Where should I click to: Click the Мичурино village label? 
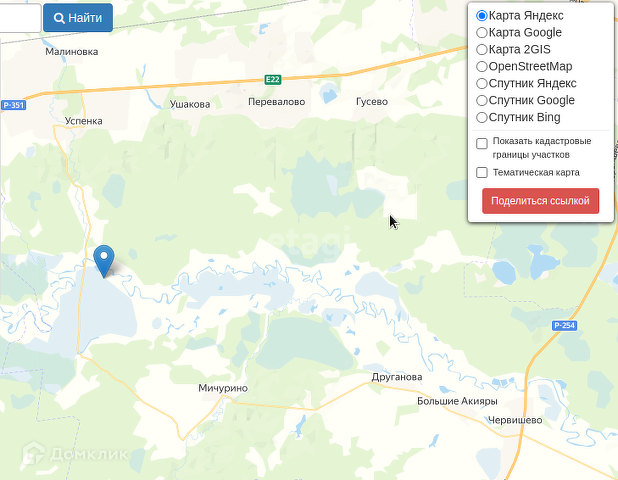click(x=223, y=388)
